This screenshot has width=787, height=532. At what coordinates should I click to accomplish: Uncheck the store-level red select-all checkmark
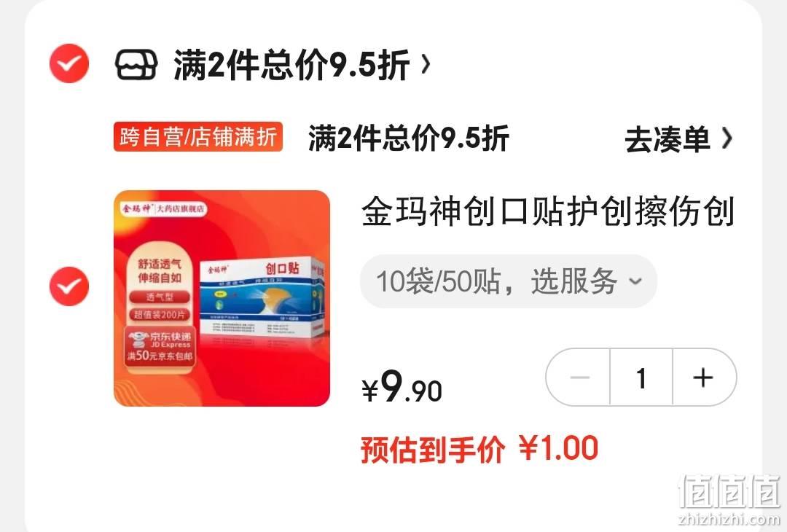pyautogui.click(x=69, y=63)
